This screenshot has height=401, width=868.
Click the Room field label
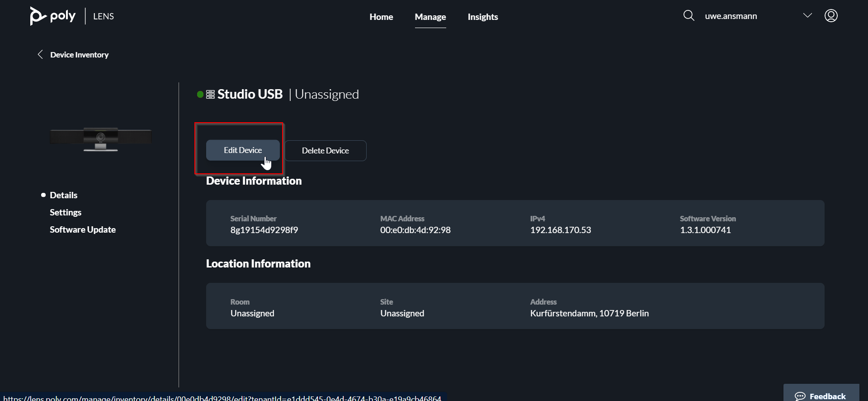pyautogui.click(x=240, y=302)
